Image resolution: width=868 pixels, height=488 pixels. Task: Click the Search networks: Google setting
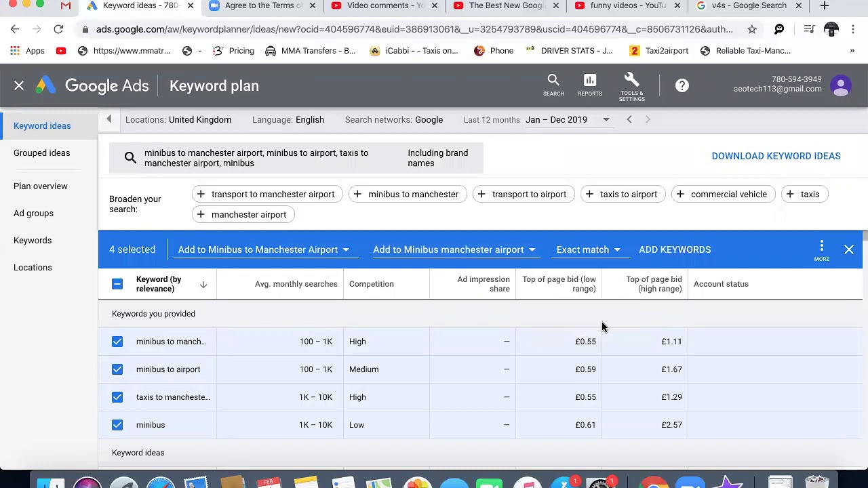click(394, 119)
